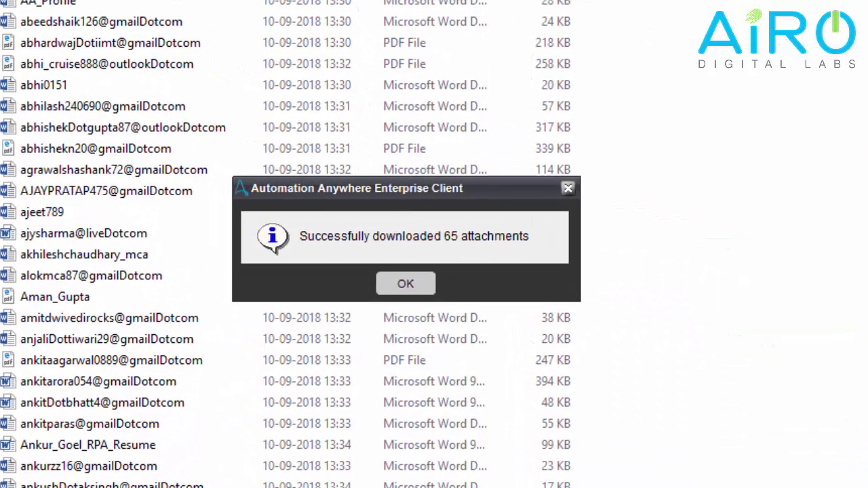
Task: Click the PDF icon beside ankitaagarwal0889@gmailDotcom
Action: (x=7, y=361)
